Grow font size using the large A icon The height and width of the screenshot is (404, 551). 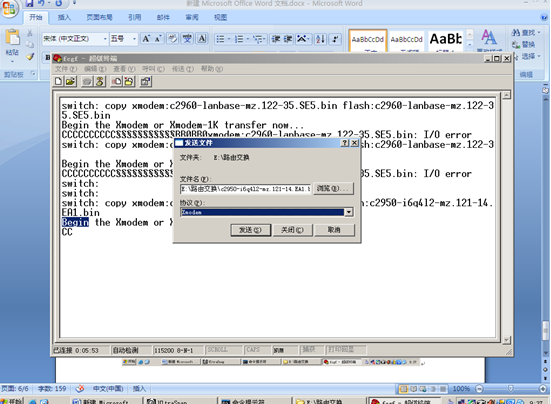click(x=146, y=39)
